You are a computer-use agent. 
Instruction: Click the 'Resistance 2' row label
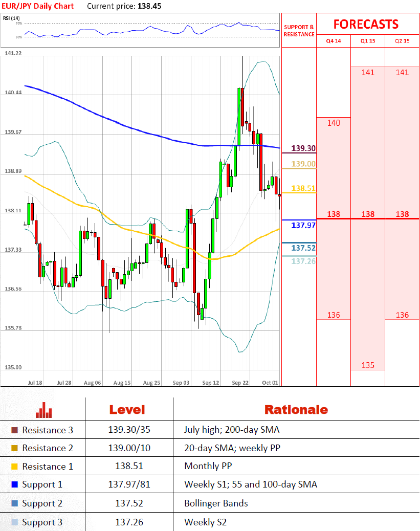[48, 448]
